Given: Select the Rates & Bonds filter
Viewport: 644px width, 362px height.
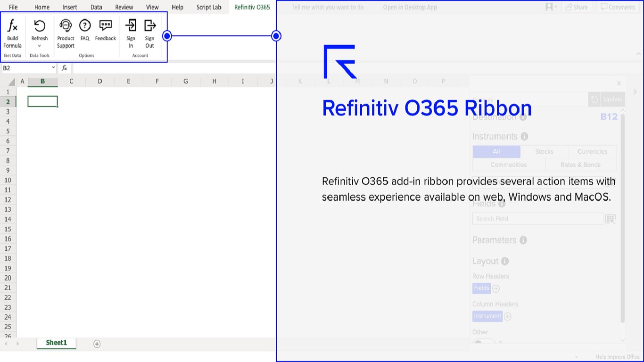Looking at the screenshot, I should tap(581, 165).
